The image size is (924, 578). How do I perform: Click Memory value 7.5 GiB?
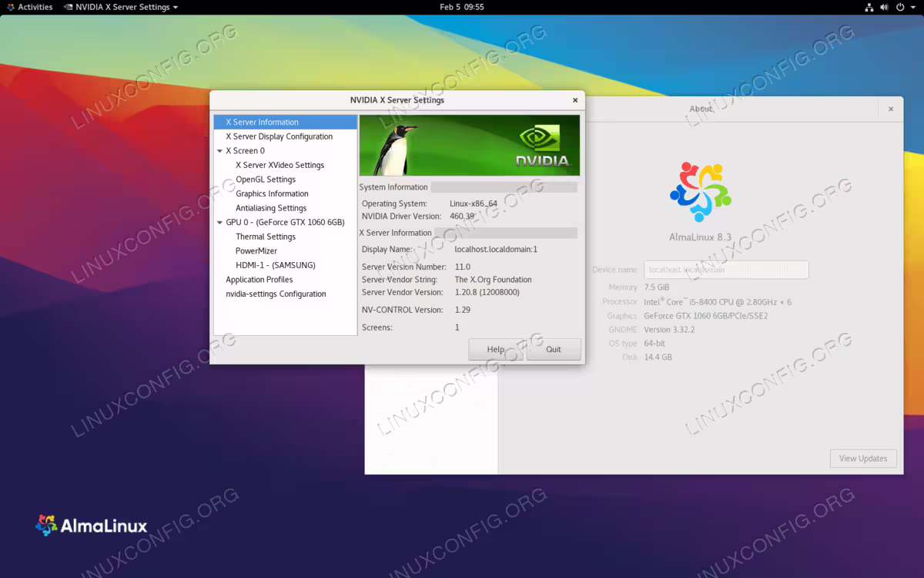[658, 287]
